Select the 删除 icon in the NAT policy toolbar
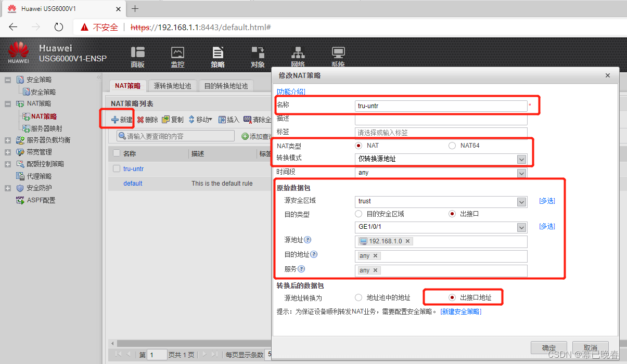 147,119
